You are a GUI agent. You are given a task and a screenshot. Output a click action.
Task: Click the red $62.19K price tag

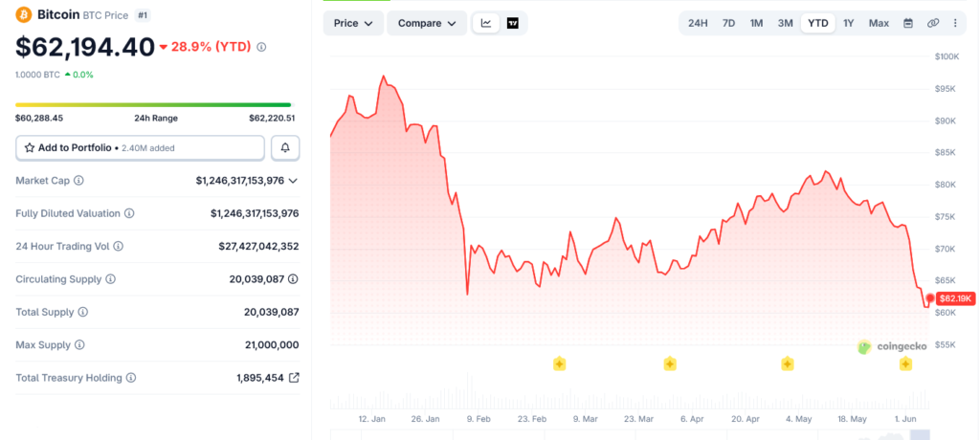[x=955, y=299]
